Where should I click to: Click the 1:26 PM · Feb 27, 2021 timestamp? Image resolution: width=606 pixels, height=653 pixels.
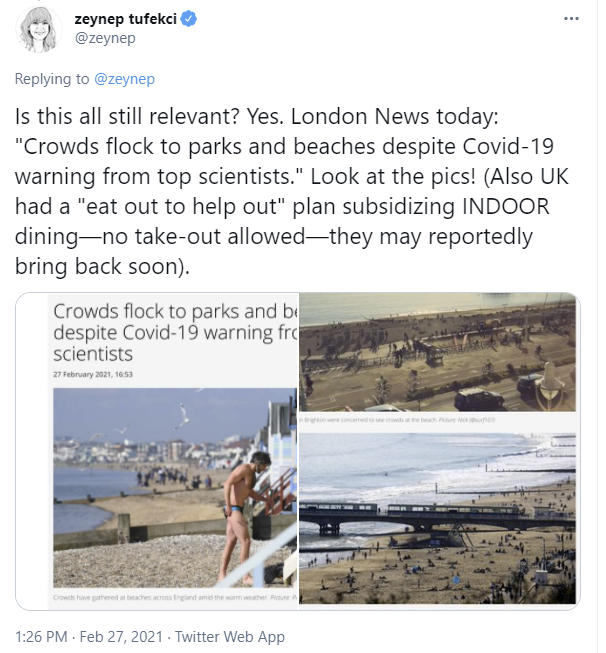click(x=89, y=637)
